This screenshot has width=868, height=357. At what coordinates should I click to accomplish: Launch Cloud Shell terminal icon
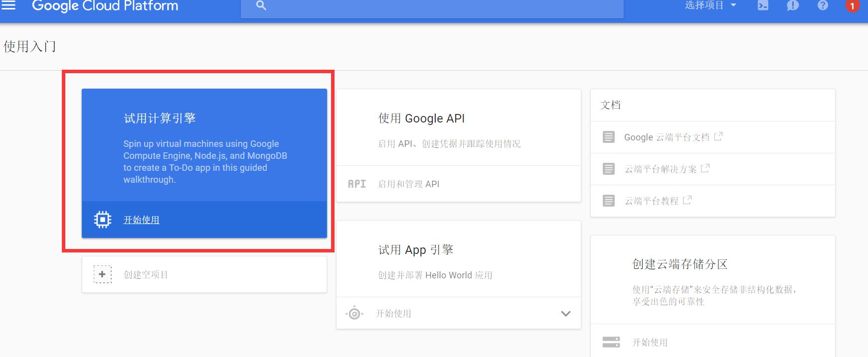point(763,5)
